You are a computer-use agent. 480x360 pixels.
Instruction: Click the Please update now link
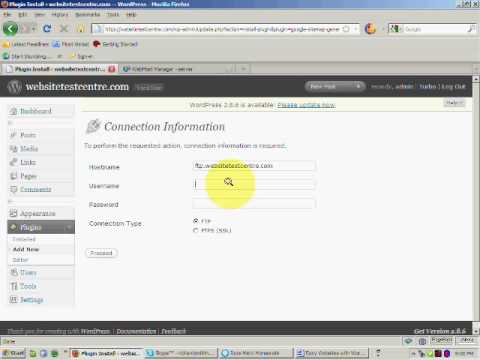[x=306, y=105]
